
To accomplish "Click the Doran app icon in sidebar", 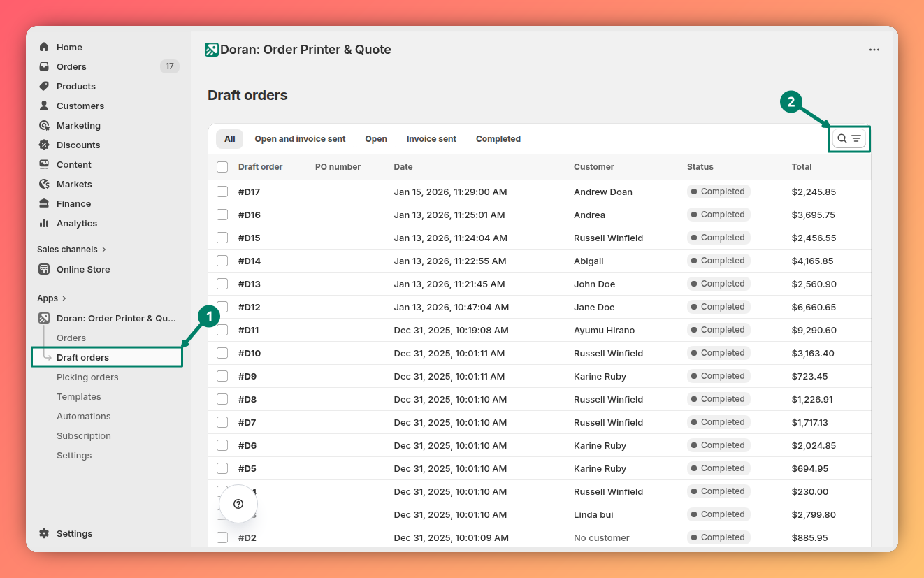I will (44, 318).
